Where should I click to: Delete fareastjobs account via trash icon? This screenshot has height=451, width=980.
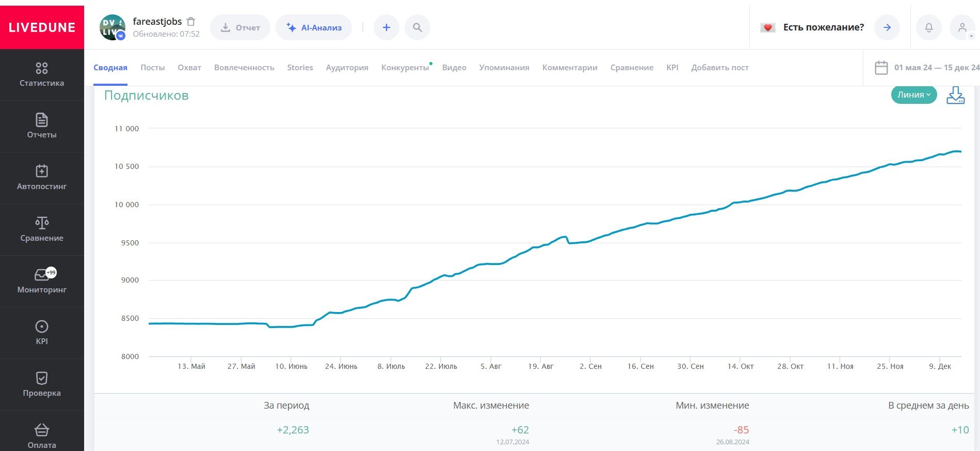click(191, 22)
